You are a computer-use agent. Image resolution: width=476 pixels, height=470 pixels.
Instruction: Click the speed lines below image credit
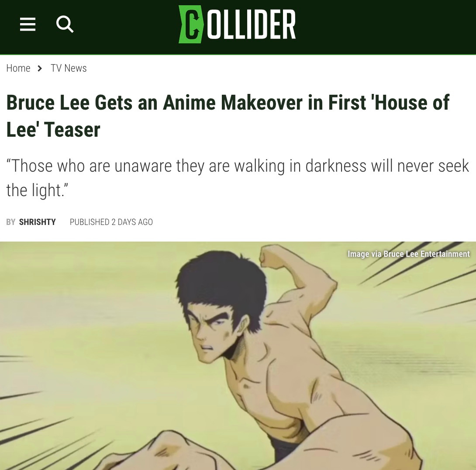(419, 282)
